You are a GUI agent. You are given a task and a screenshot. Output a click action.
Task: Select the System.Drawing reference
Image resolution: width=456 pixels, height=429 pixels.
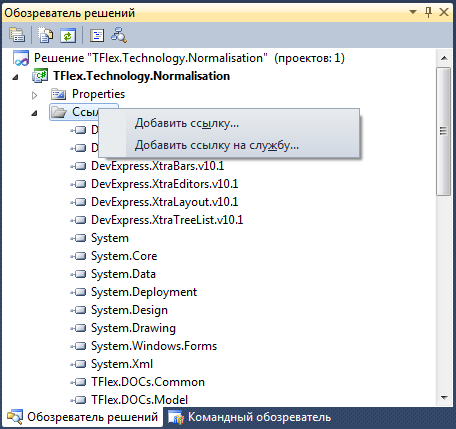tap(133, 328)
